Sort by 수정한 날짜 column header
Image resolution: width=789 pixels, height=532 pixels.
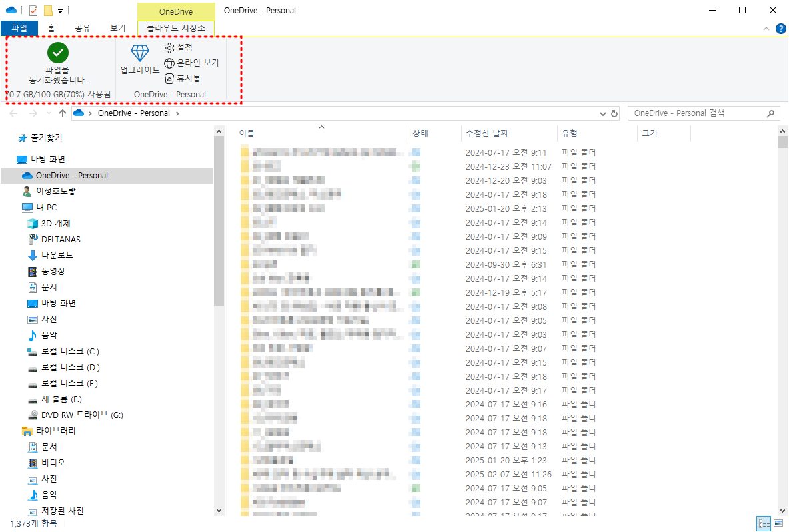point(487,133)
